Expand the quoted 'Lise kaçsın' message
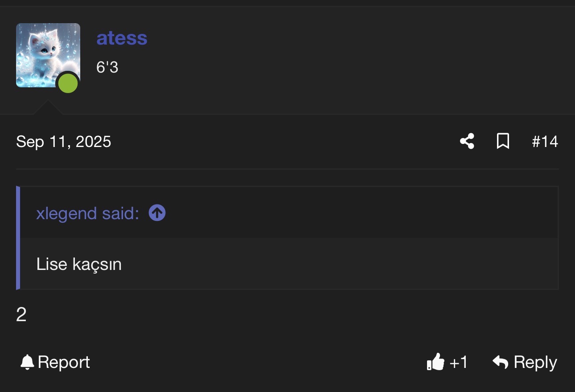 79,264
